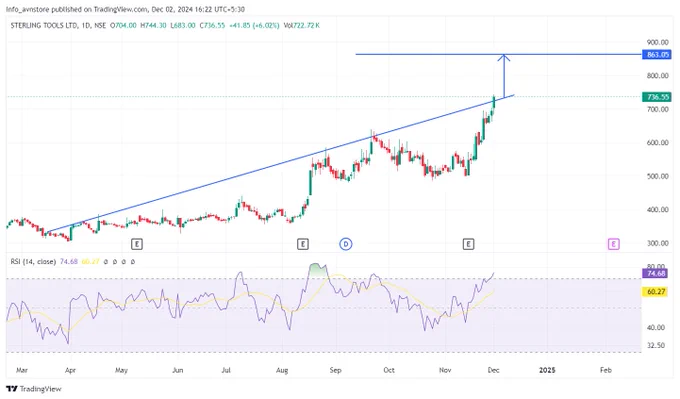
Task: Click the Sep label on time axis
Action: click(336, 370)
